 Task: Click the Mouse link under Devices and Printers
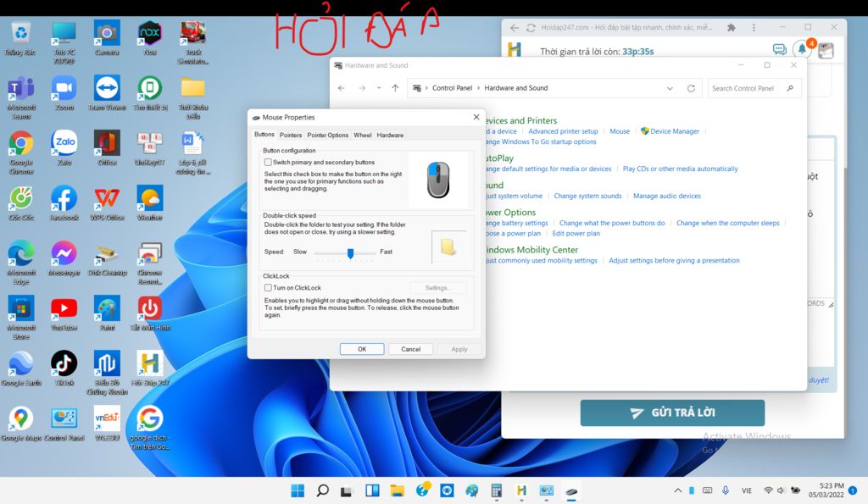620,131
